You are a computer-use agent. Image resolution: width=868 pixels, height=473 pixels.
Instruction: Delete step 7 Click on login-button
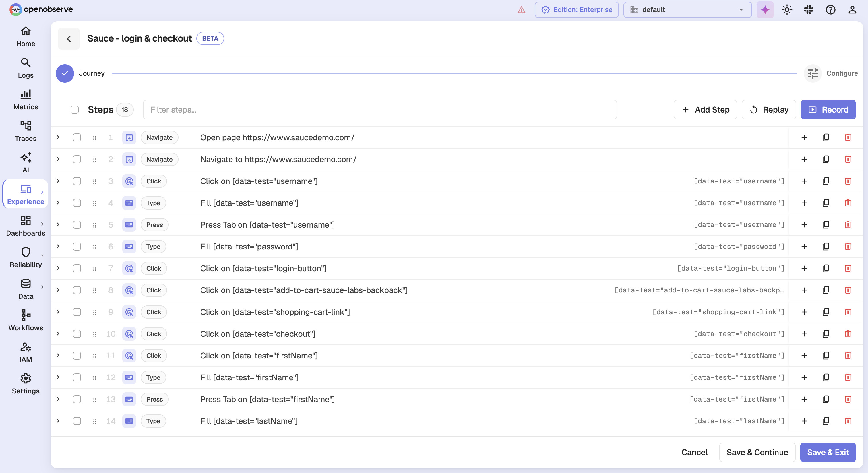point(848,268)
